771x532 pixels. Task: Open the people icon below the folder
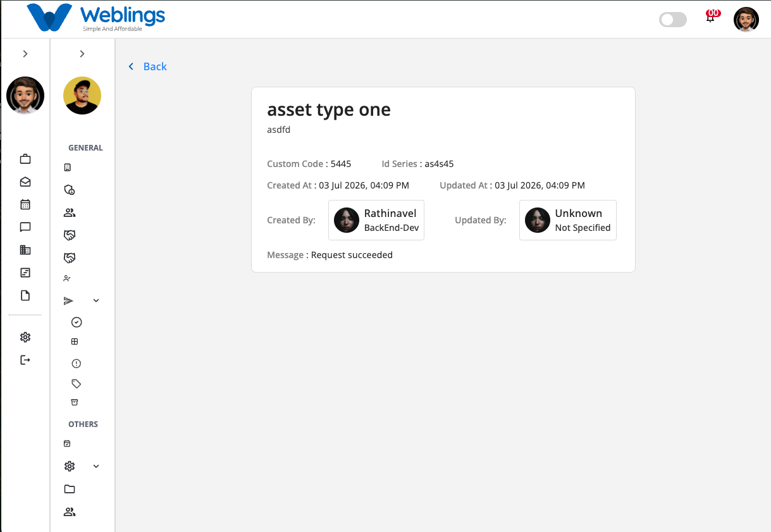[70, 512]
